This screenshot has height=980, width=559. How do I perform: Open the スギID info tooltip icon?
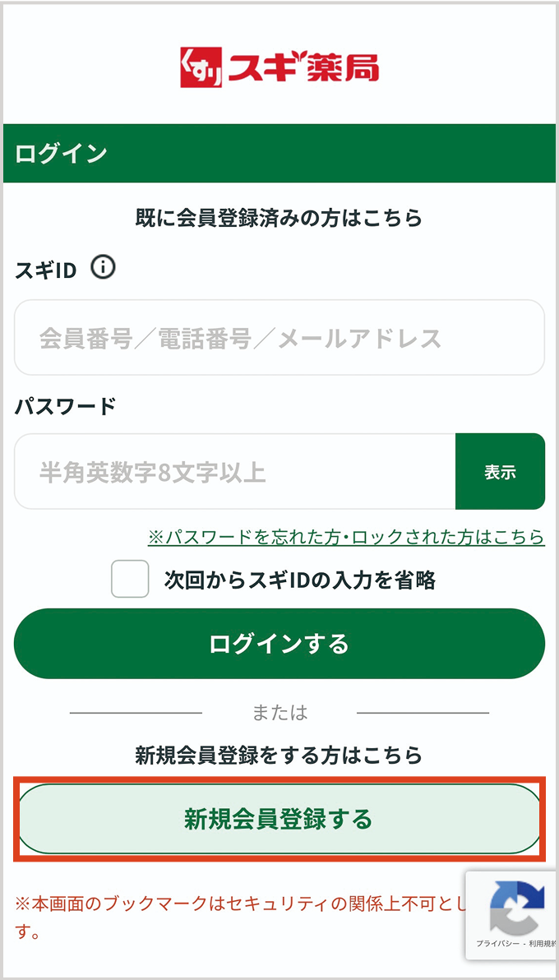104,268
